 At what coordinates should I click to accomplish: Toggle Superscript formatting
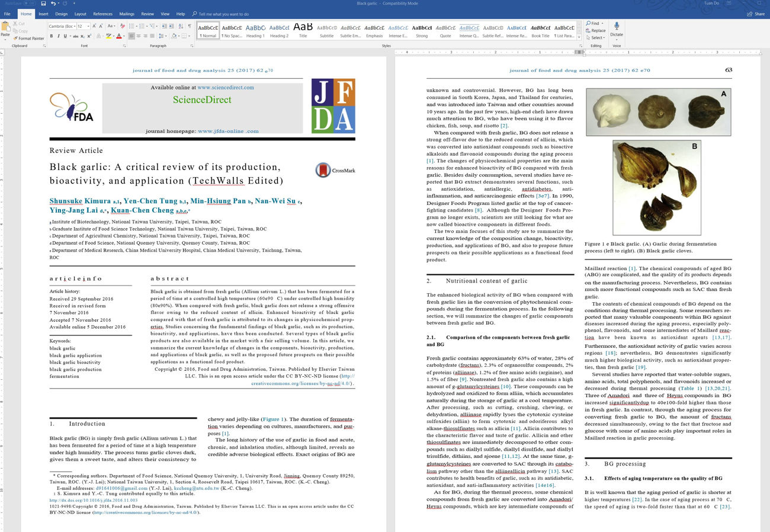tap(89, 36)
